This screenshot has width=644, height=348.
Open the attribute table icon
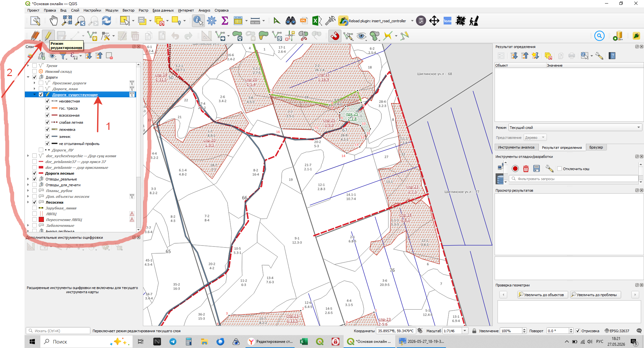coord(238,21)
